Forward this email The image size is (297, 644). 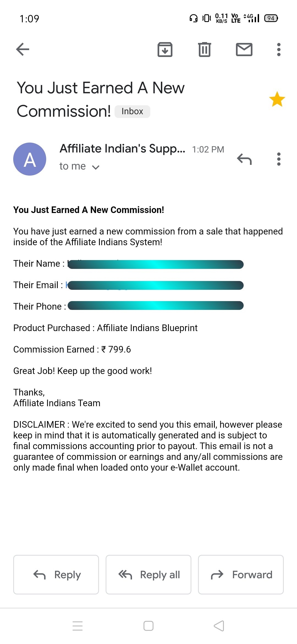[241, 575]
